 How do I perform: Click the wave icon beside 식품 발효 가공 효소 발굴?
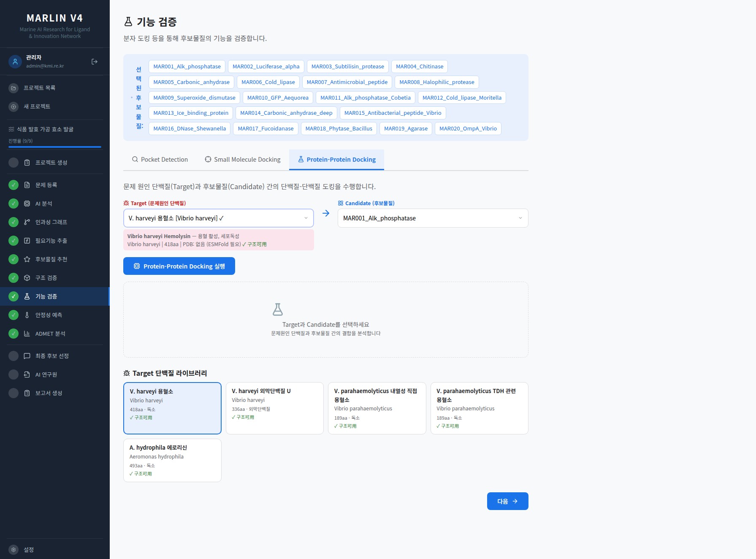pyautogui.click(x=11, y=129)
